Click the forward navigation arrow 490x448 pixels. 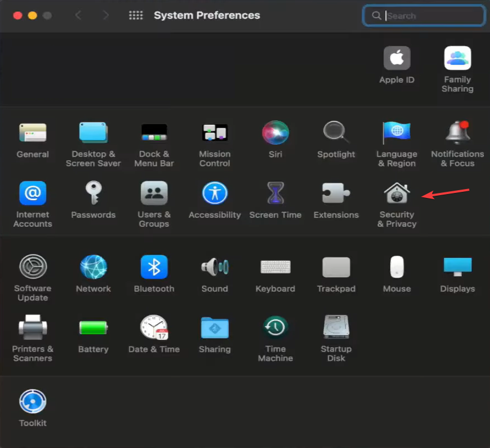point(105,15)
